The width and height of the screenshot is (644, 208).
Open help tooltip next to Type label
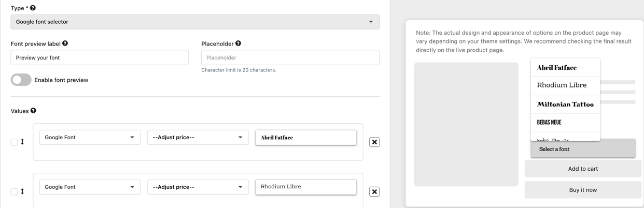tap(33, 8)
